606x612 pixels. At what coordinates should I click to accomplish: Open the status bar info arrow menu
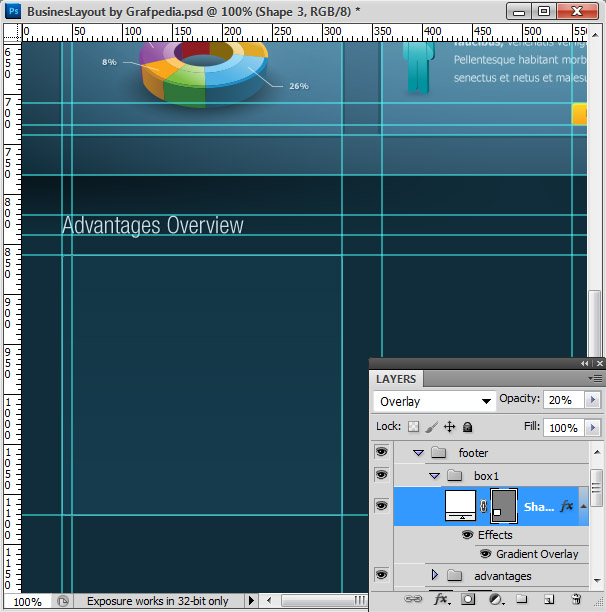tap(251, 600)
